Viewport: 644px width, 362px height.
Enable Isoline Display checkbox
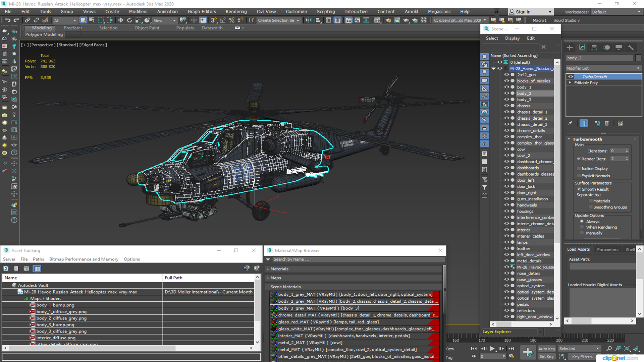tap(579, 169)
